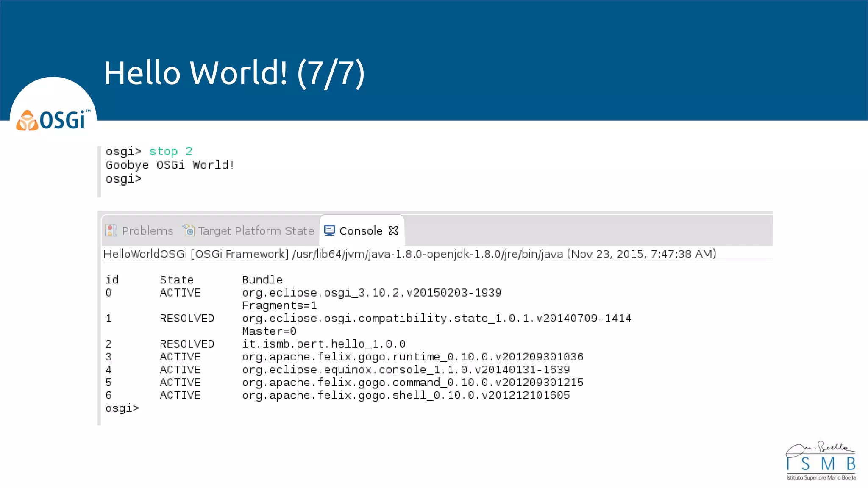Switch to Target Platform State tab
868x488 pixels.
(x=248, y=231)
